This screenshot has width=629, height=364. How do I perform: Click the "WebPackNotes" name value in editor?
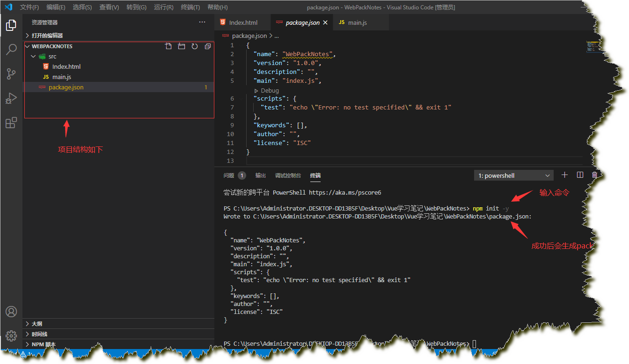click(x=307, y=54)
